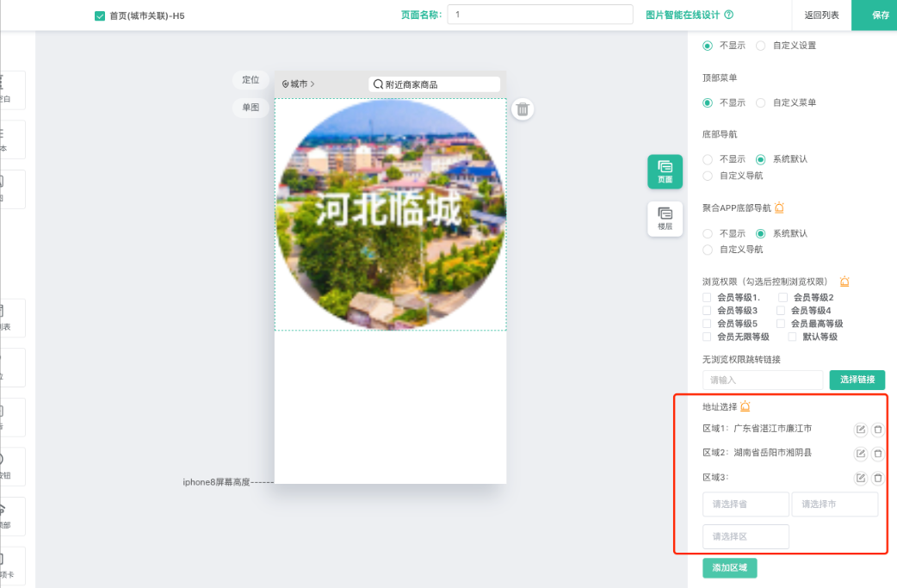Check the 会员等级2 permission box

point(783,297)
